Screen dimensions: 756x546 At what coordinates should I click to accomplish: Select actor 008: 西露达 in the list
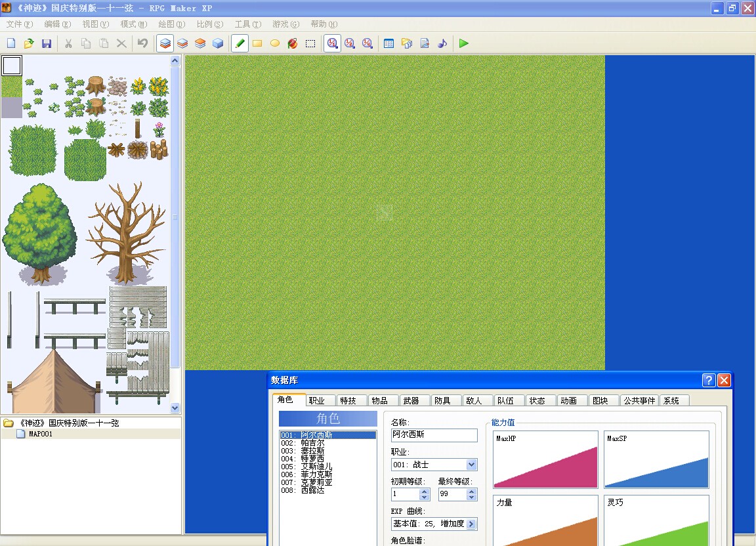coord(328,490)
